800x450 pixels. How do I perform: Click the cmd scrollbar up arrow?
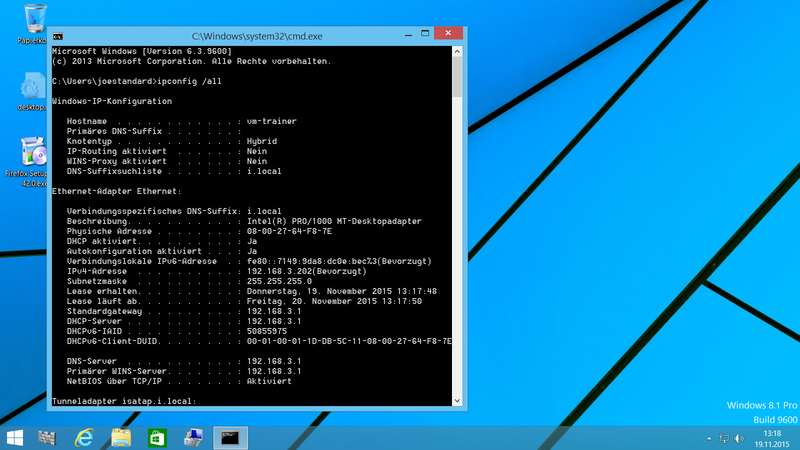[x=457, y=50]
